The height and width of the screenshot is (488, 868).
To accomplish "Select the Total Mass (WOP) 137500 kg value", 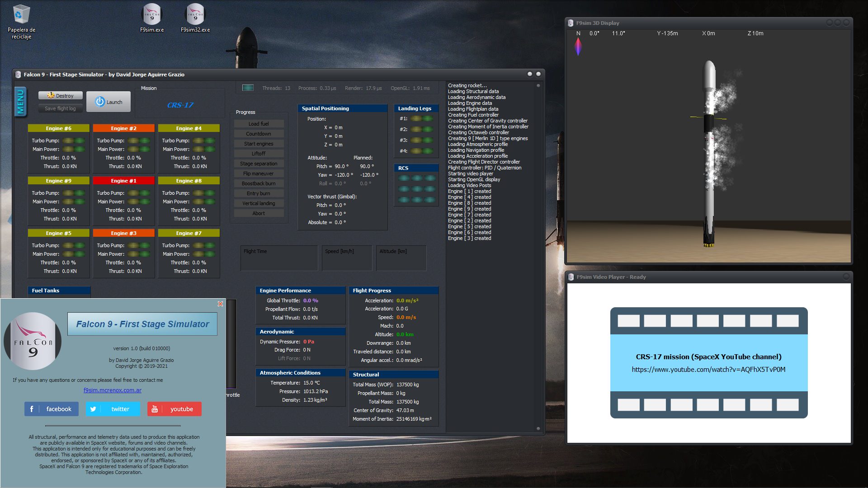I will pyautogui.click(x=407, y=385).
